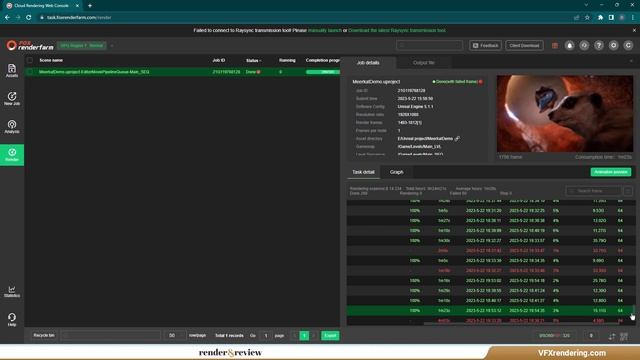
Task: Click the job completion progress bar
Action: [x=323, y=72]
